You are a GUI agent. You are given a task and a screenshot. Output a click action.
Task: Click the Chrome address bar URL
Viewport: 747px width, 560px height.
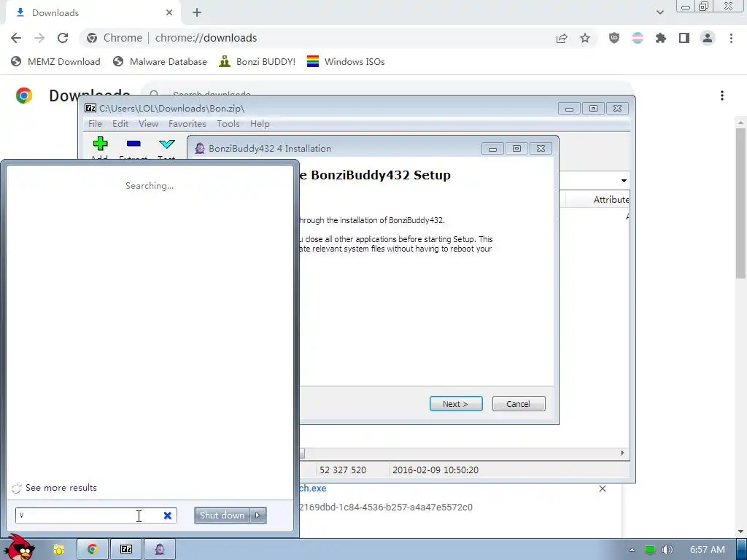coord(206,38)
